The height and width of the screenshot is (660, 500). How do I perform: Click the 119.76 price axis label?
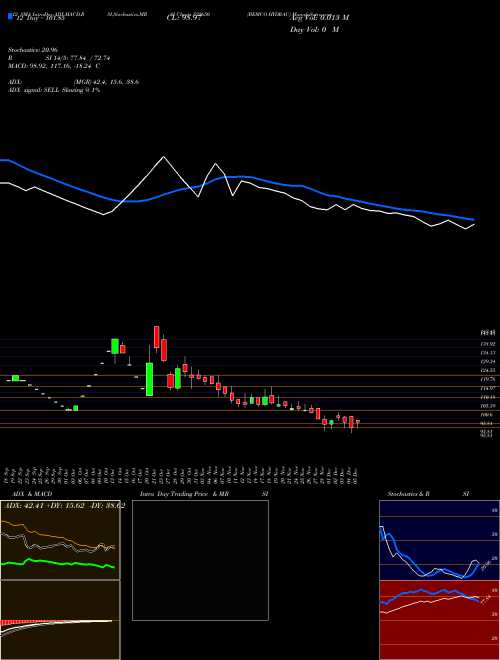click(x=487, y=380)
